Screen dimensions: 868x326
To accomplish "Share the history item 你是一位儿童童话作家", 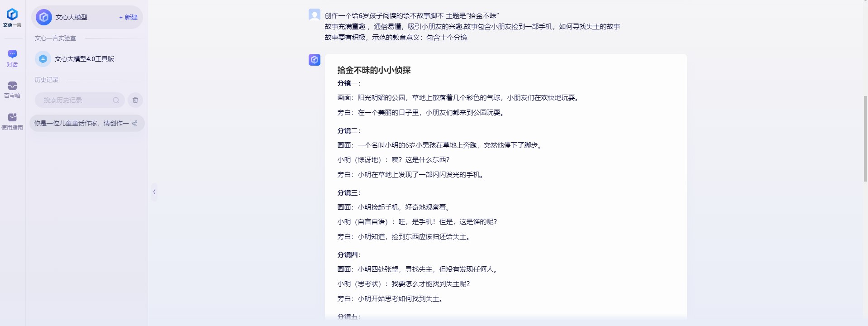I will pos(135,123).
